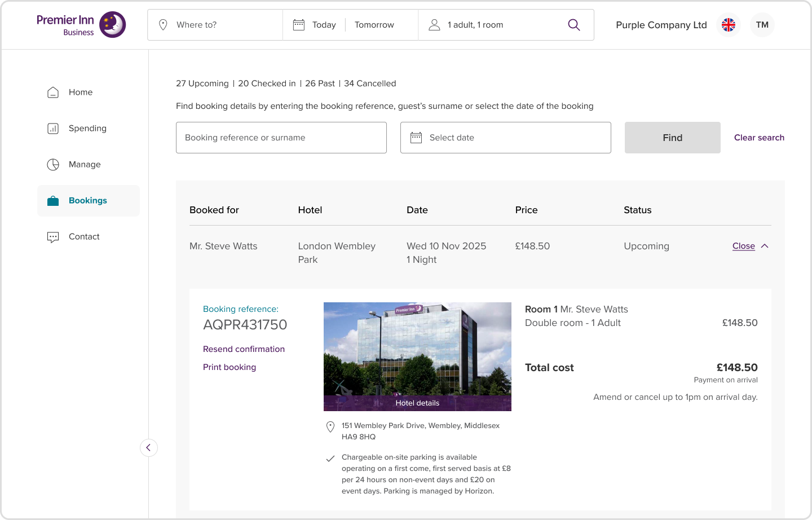The width and height of the screenshot is (812, 520).
Task: Click the calendar icon beside Today
Action: pos(299,25)
